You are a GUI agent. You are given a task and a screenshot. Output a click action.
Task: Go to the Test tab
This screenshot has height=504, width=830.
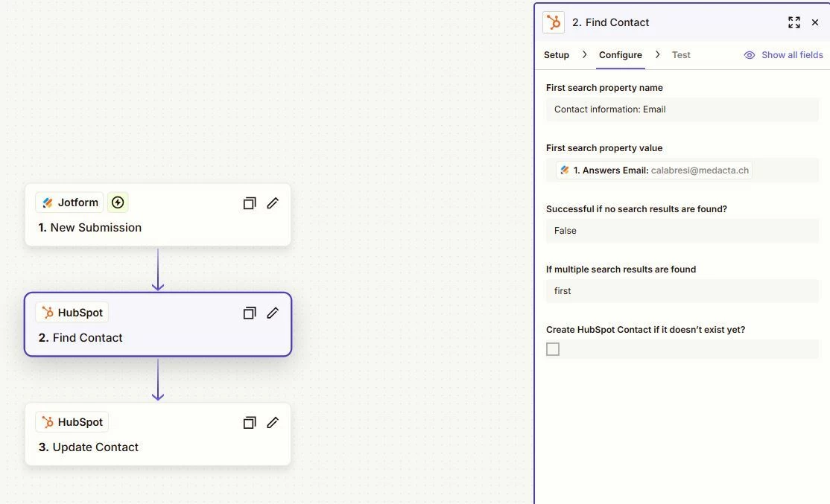pos(681,55)
